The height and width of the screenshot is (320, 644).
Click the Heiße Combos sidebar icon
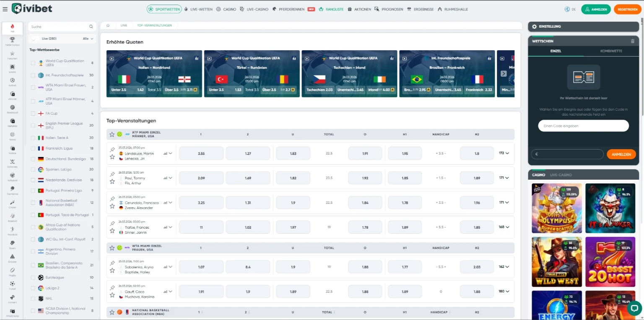[12, 40]
